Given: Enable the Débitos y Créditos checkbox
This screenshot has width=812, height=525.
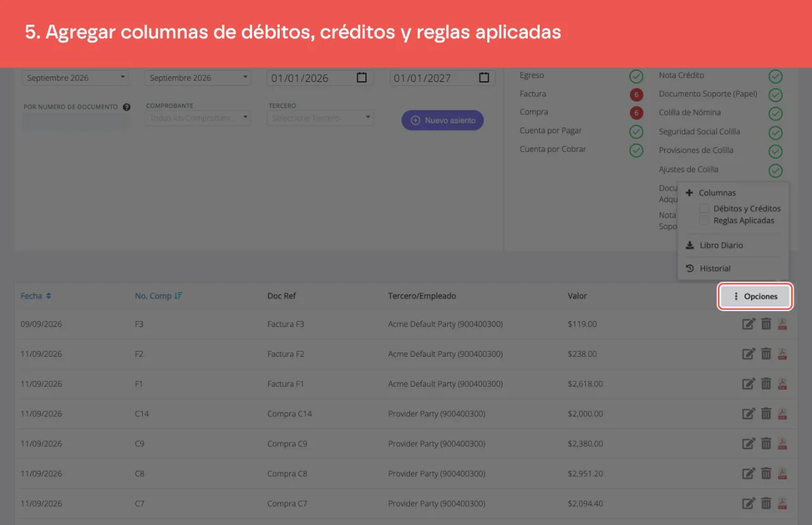Looking at the screenshot, I should (x=704, y=208).
